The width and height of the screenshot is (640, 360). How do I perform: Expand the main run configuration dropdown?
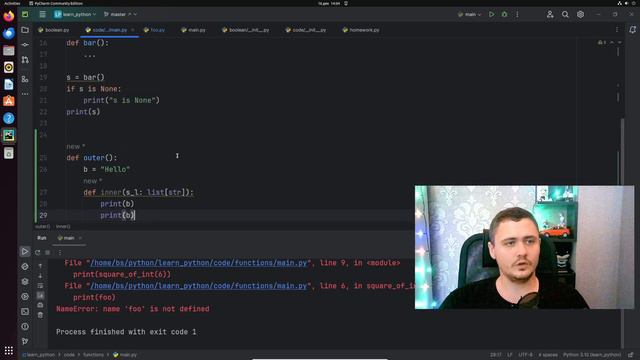click(469, 14)
